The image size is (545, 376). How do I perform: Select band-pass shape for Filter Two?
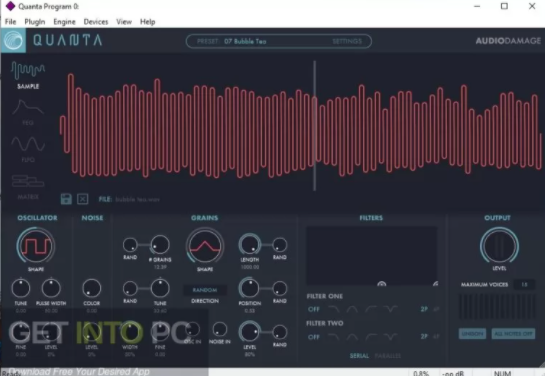(352, 337)
